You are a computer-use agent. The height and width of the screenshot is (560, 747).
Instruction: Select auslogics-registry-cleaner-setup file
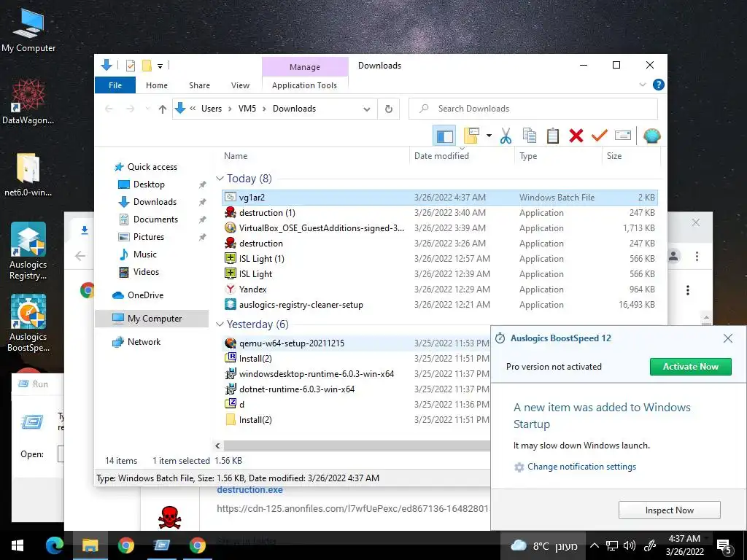pyautogui.click(x=439, y=305)
